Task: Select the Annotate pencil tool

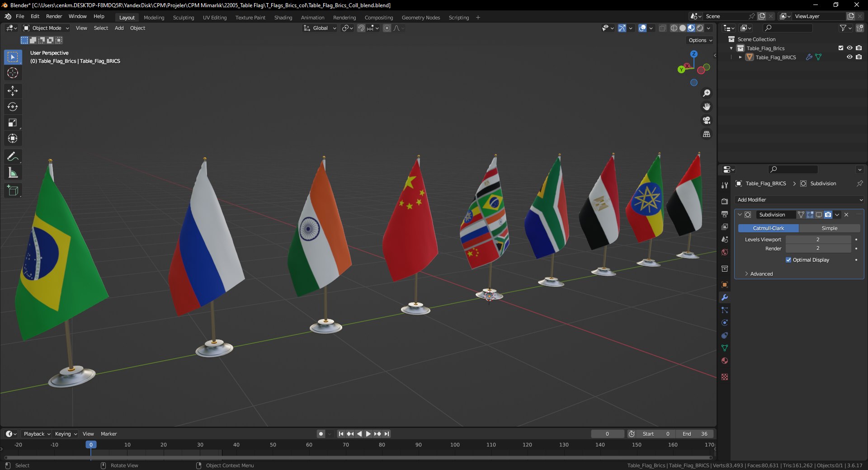Action: [x=13, y=157]
